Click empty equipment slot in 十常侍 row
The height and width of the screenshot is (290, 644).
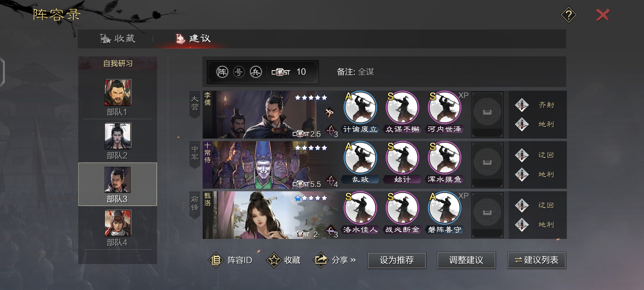(x=487, y=165)
